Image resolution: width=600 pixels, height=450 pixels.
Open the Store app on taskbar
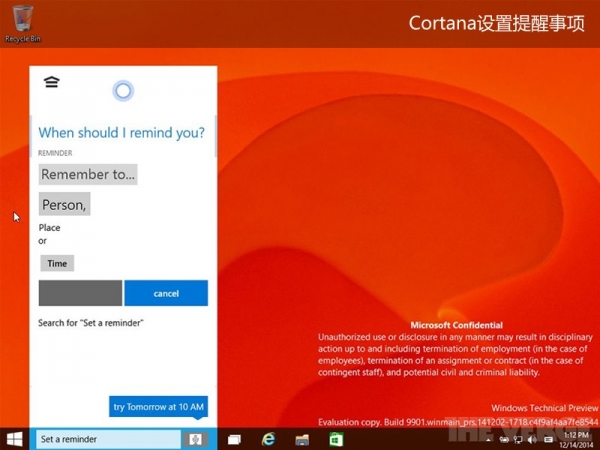[x=337, y=439]
